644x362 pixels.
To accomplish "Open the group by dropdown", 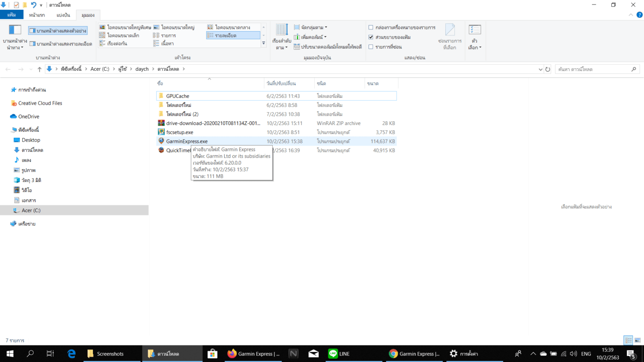I will (310, 28).
